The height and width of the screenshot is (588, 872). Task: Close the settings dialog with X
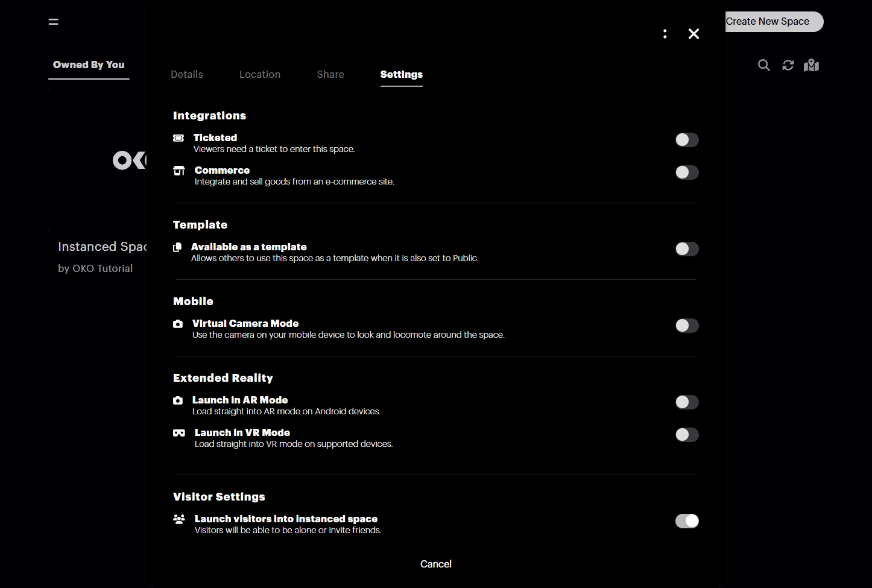coord(693,34)
